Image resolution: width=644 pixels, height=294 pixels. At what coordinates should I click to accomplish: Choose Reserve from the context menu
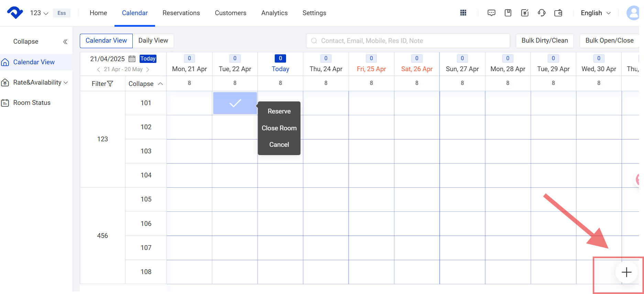point(279,111)
